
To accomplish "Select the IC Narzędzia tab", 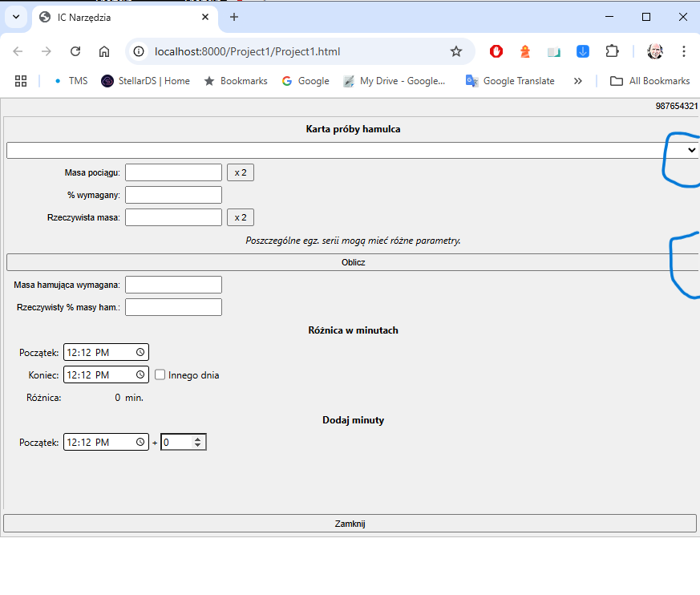I will pos(125,18).
